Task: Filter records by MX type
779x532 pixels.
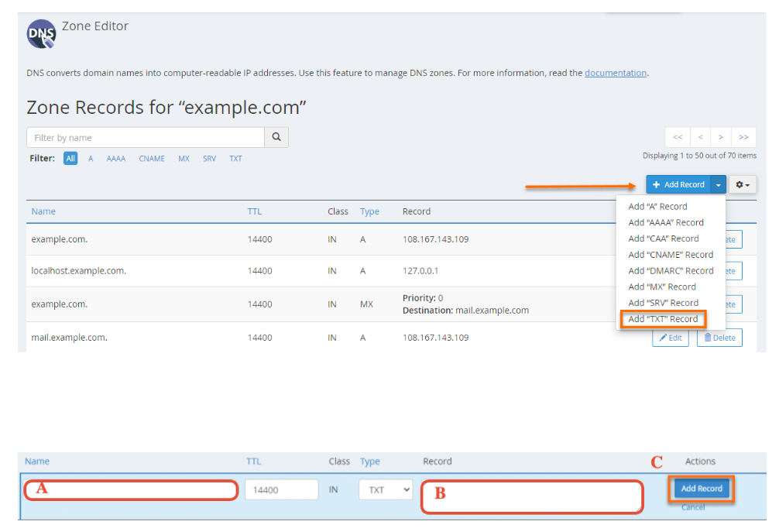Action: coord(184,159)
